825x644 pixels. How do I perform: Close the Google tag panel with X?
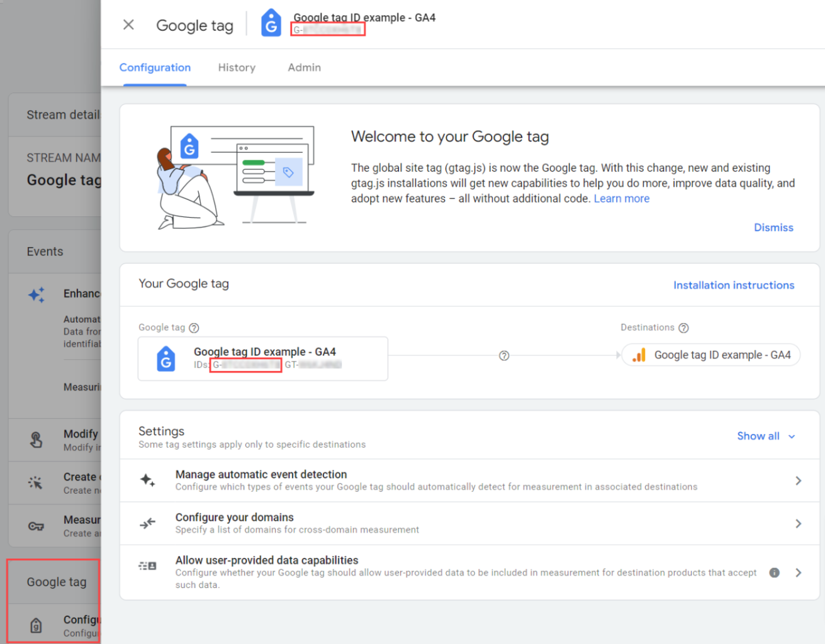pos(128,25)
